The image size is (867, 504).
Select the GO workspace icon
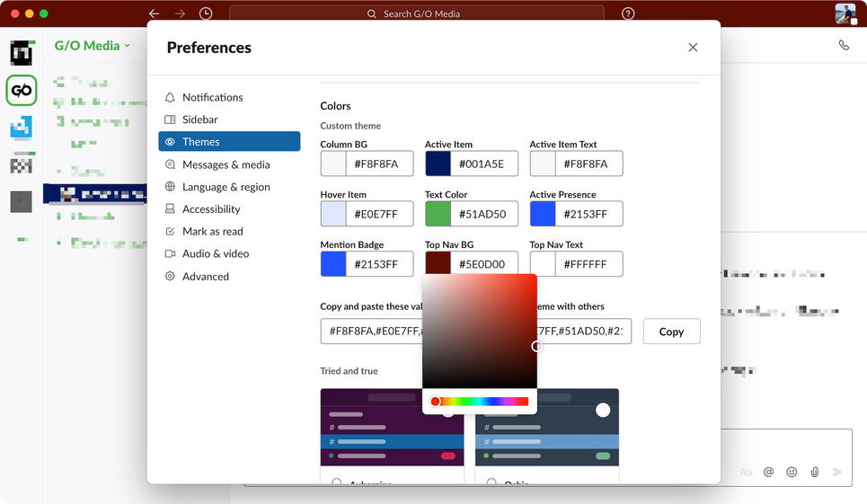click(22, 90)
